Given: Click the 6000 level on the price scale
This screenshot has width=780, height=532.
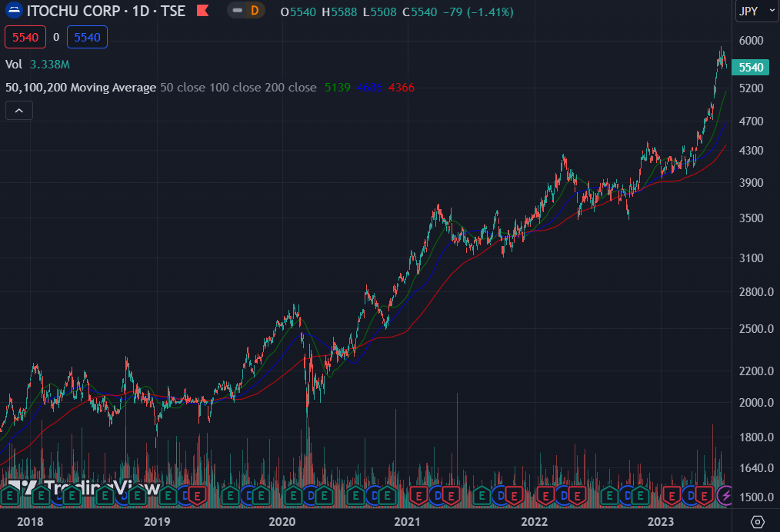Looking at the screenshot, I should pos(751,41).
